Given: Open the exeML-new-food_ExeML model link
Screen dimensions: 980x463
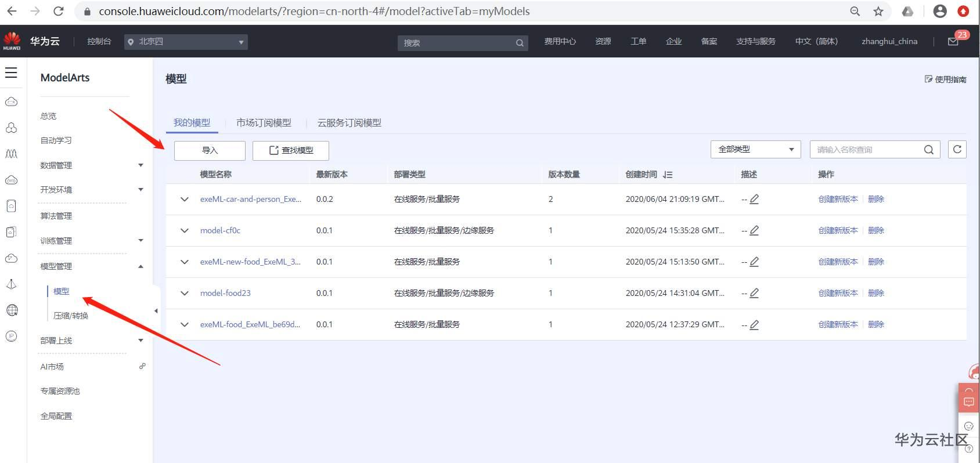Looking at the screenshot, I should [x=250, y=262].
